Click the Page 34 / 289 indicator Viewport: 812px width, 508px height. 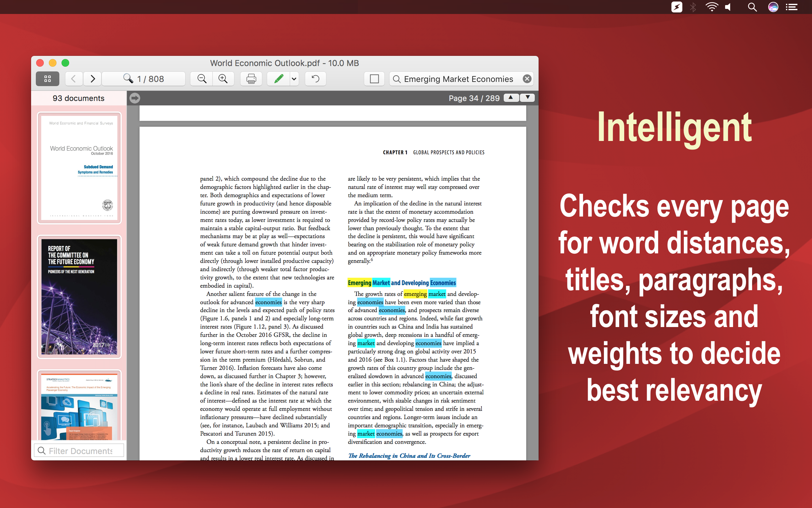[x=474, y=98]
